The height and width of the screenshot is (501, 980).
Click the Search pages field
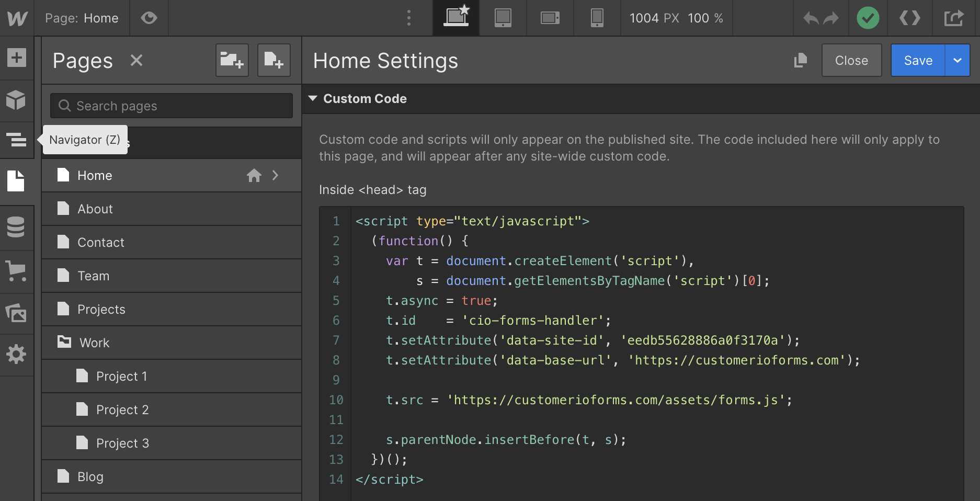pyautogui.click(x=172, y=106)
